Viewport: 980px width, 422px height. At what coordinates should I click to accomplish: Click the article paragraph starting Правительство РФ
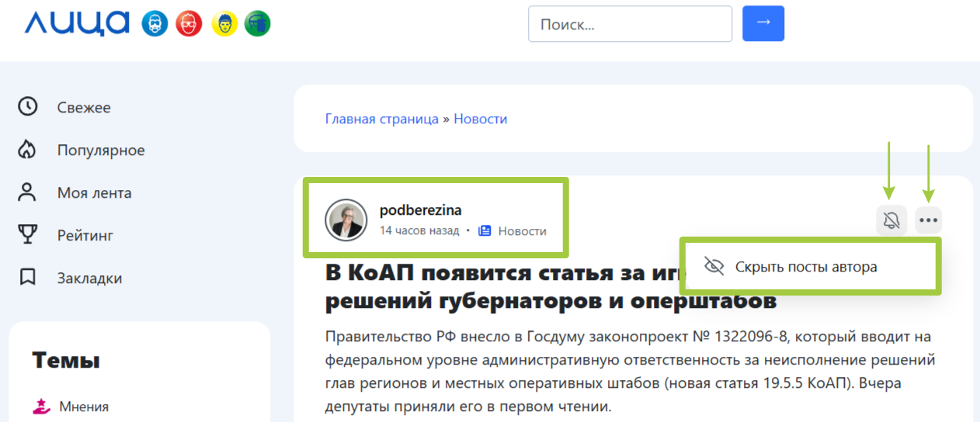point(630,372)
